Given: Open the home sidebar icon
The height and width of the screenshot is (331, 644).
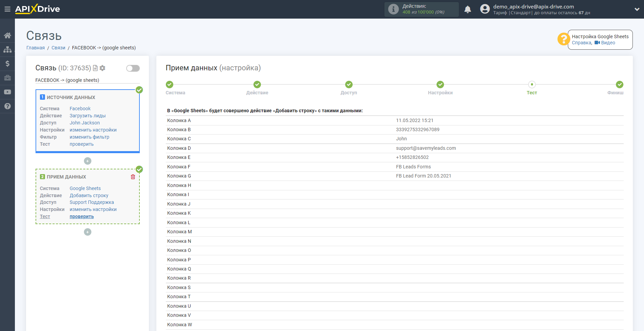Looking at the screenshot, I should pos(7,35).
